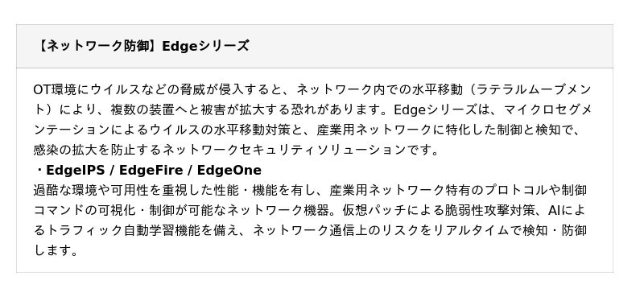The width and height of the screenshot is (644, 297).
Task: Select the EdgeOne product name
Action: pyautogui.click(x=229, y=170)
